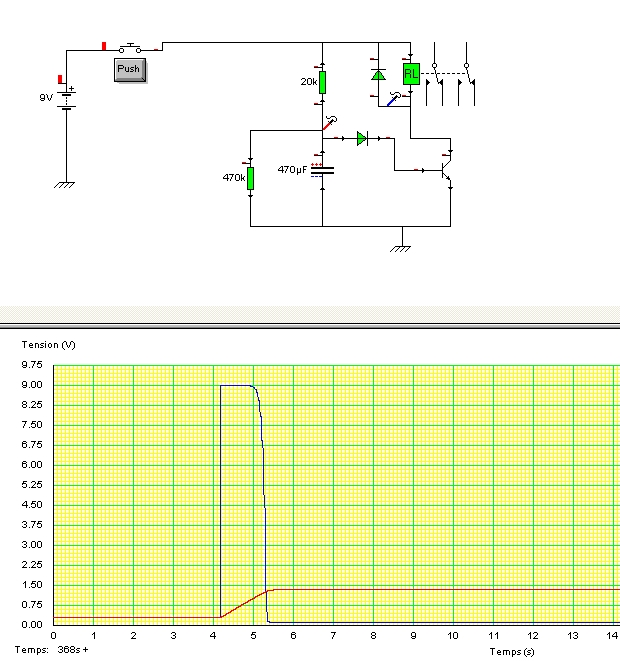Viewport: 620px width, 661px height.
Task: Click the 470µF capacitor symbol
Action: (322, 170)
